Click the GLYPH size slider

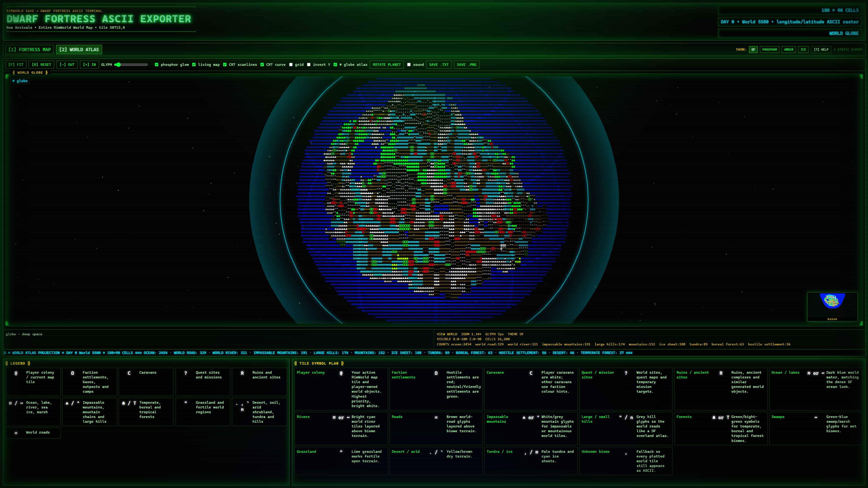(131, 65)
